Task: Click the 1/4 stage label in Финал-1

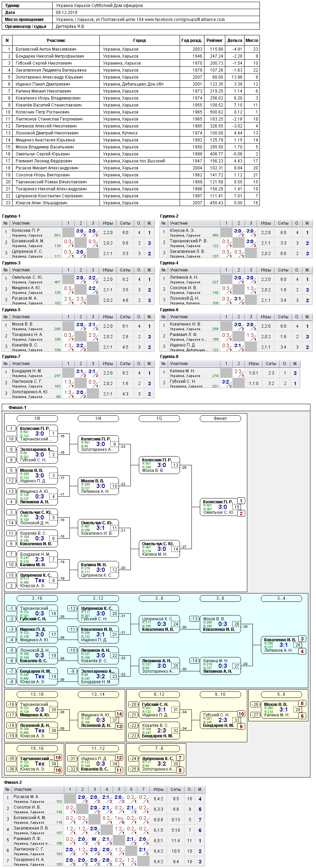Action: 98,418
